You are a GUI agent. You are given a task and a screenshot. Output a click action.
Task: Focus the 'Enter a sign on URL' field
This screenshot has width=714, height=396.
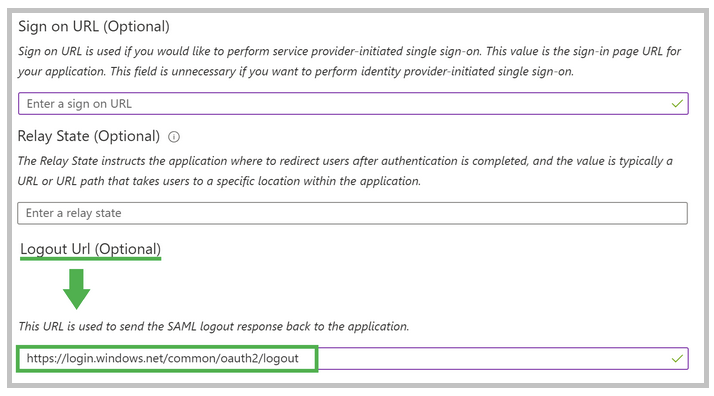[353, 104]
